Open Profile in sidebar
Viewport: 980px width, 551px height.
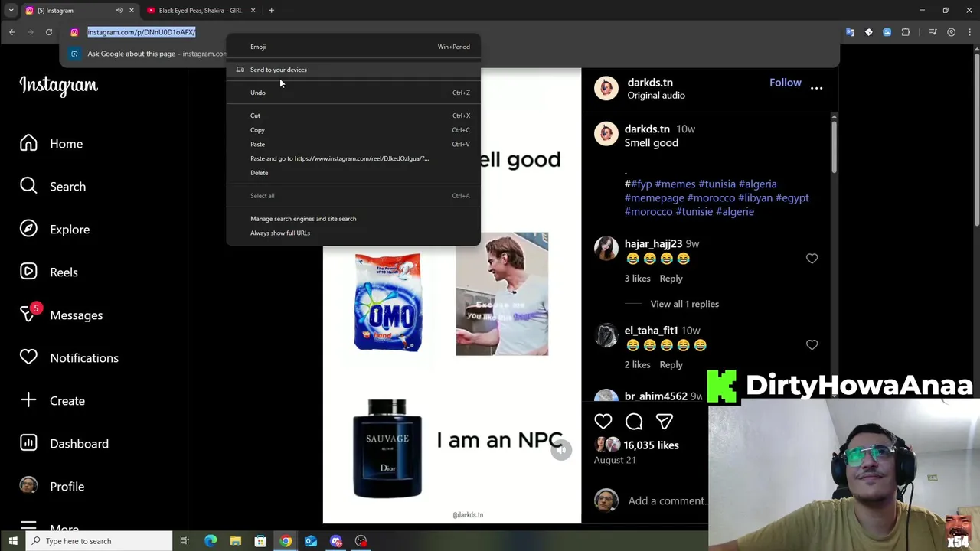point(52,487)
